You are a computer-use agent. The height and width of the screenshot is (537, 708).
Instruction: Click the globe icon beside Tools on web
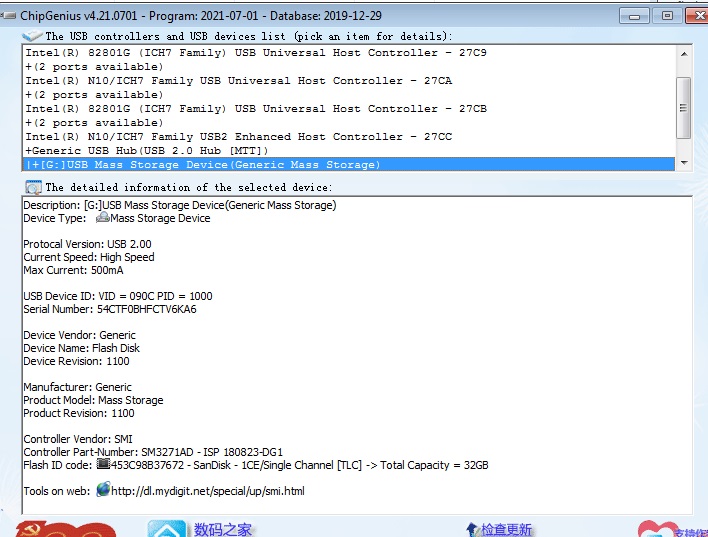103,489
